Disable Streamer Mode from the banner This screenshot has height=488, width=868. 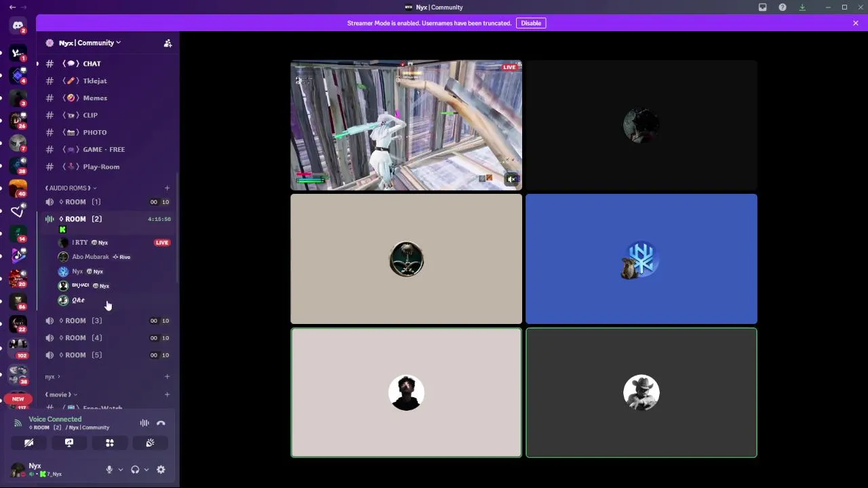pos(531,23)
